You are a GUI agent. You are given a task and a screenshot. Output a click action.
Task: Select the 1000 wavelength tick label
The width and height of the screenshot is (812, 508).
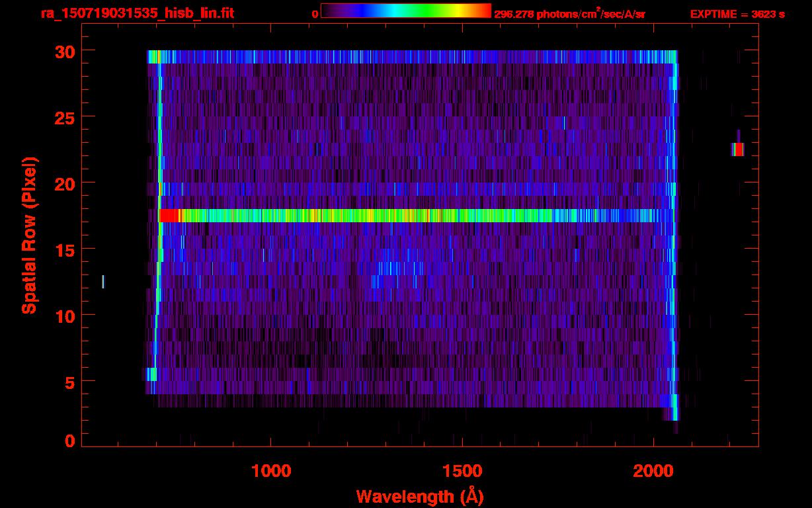pyautogui.click(x=271, y=471)
